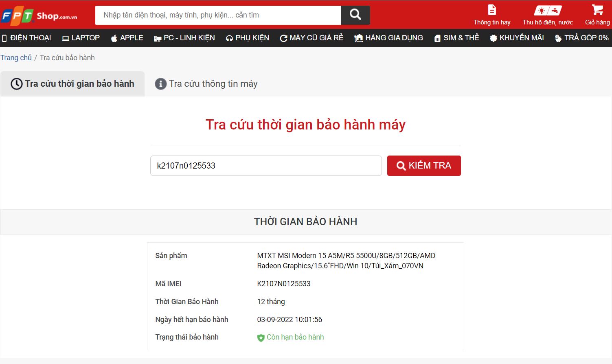Focus the IMEI warranty lookup field
This screenshot has width=612, height=364.
[265, 166]
